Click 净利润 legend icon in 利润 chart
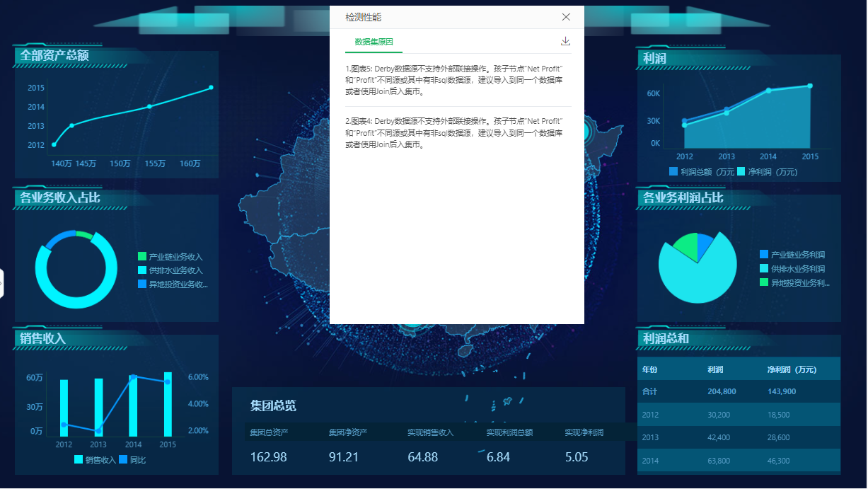 pyautogui.click(x=741, y=171)
